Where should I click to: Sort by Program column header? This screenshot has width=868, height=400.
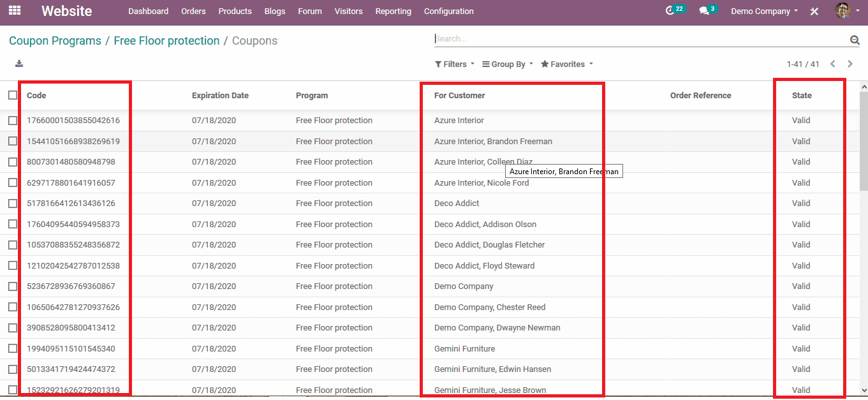click(312, 95)
